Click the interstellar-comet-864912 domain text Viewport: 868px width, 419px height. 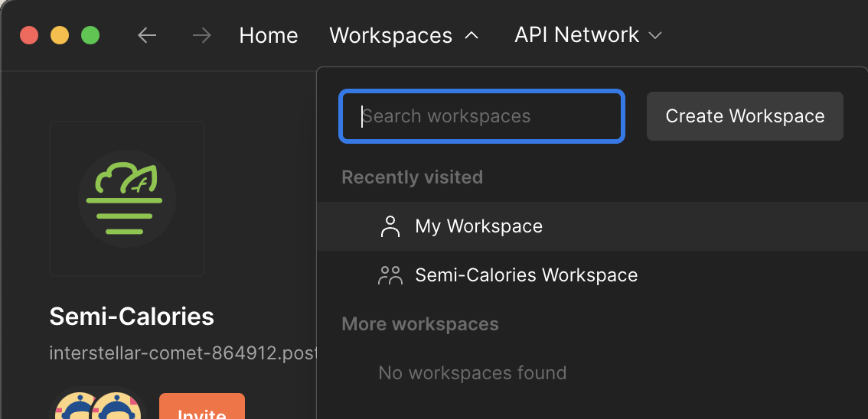click(183, 352)
